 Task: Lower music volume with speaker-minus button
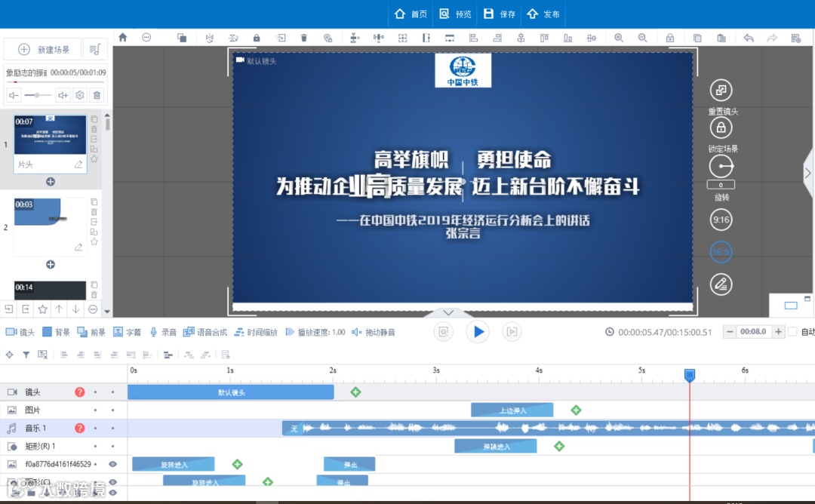[x=14, y=95]
